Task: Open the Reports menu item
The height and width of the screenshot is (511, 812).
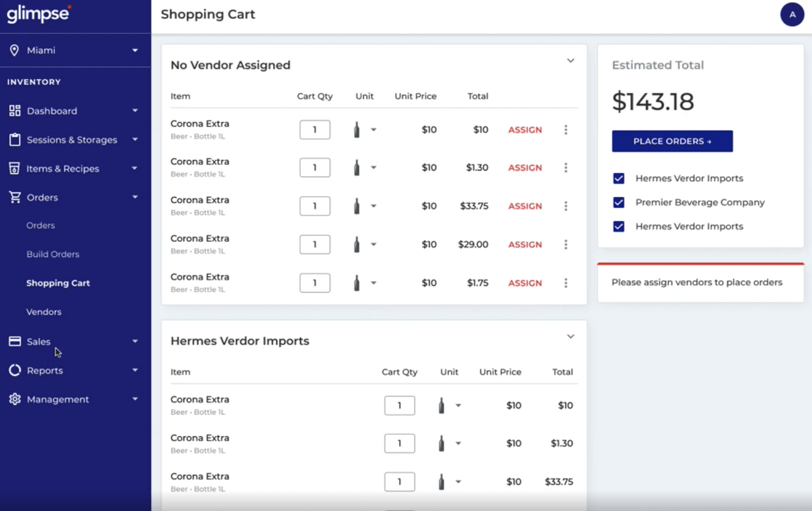Action: (45, 370)
